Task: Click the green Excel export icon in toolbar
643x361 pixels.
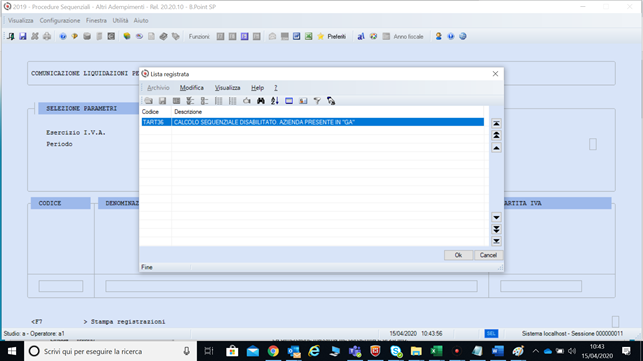Action: click(308, 37)
